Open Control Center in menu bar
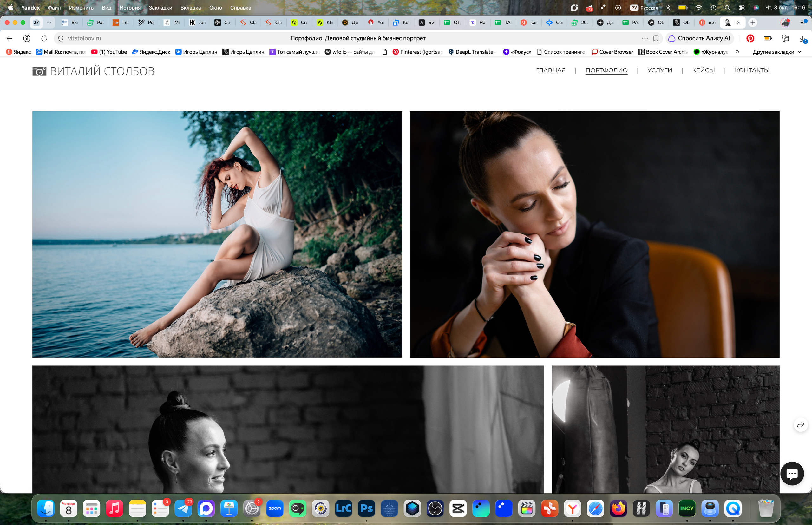The image size is (812, 525). pyautogui.click(x=742, y=8)
